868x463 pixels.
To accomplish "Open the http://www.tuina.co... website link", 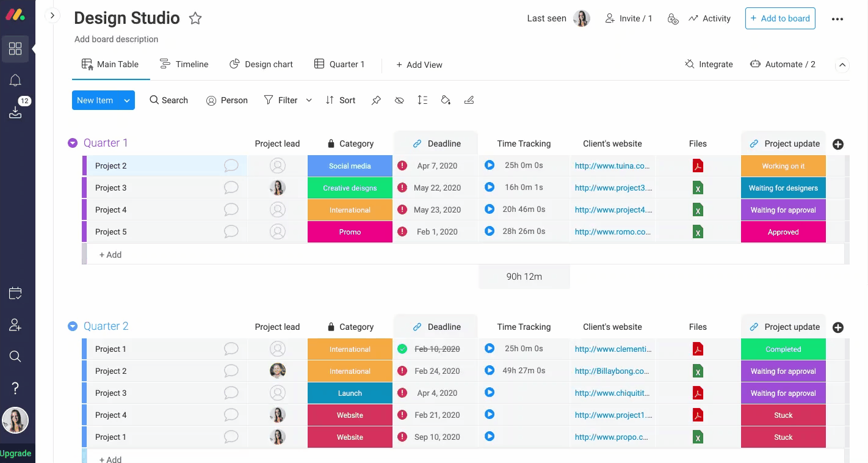I will 612,166.
